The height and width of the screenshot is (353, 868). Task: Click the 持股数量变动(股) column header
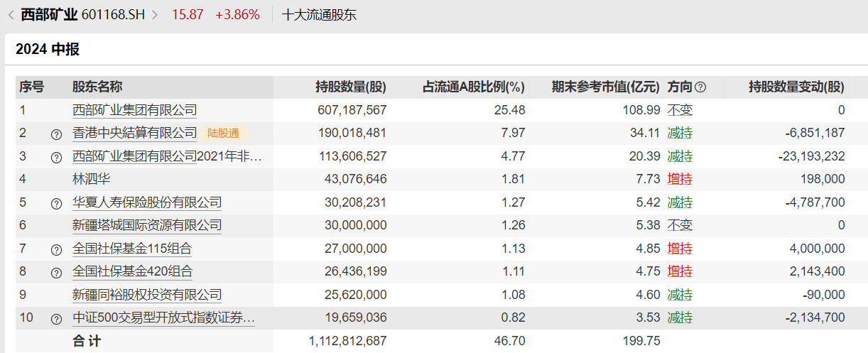tap(797, 87)
